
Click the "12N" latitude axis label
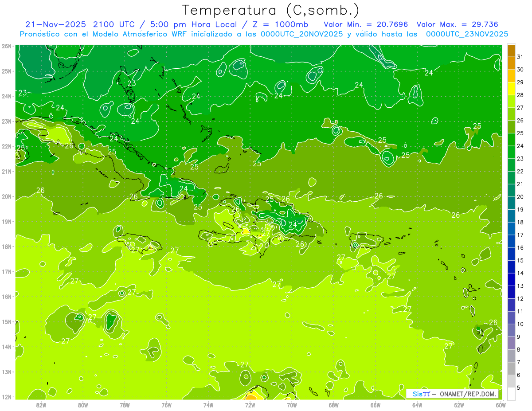(x=6, y=397)
